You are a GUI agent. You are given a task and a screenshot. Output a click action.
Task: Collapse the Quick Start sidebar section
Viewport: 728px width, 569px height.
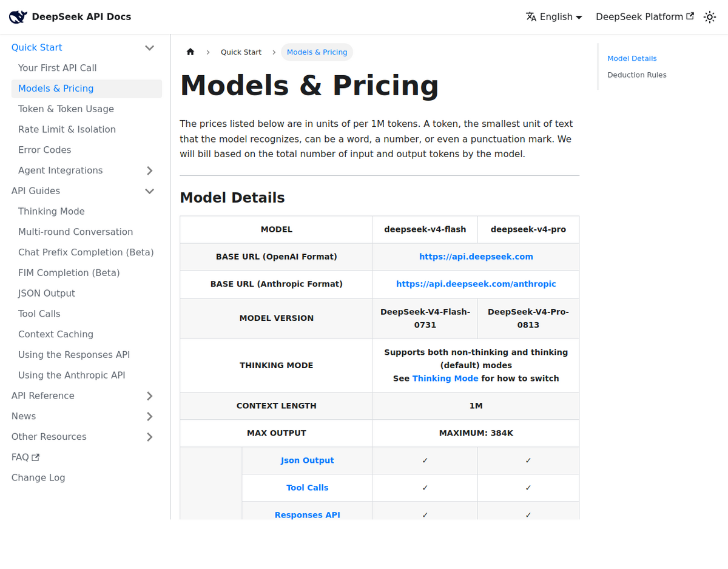(x=149, y=48)
